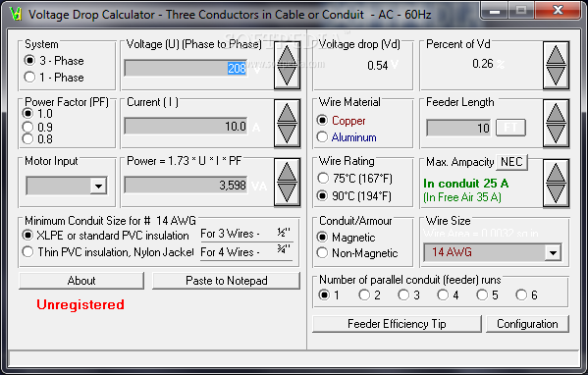Lower Percent of Vd down arrow
Image resolution: width=588 pixels, height=375 pixels.
[x=556, y=77]
